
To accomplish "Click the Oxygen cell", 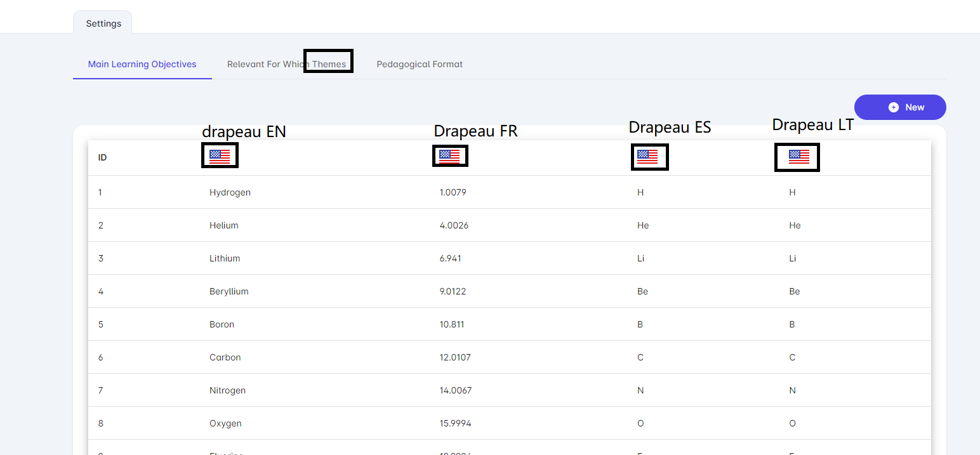I will pyautogui.click(x=225, y=423).
